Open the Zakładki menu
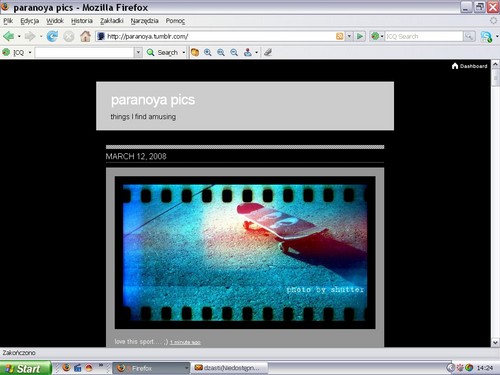Viewport: 500px width, 375px height. click(x=112, y=21)
